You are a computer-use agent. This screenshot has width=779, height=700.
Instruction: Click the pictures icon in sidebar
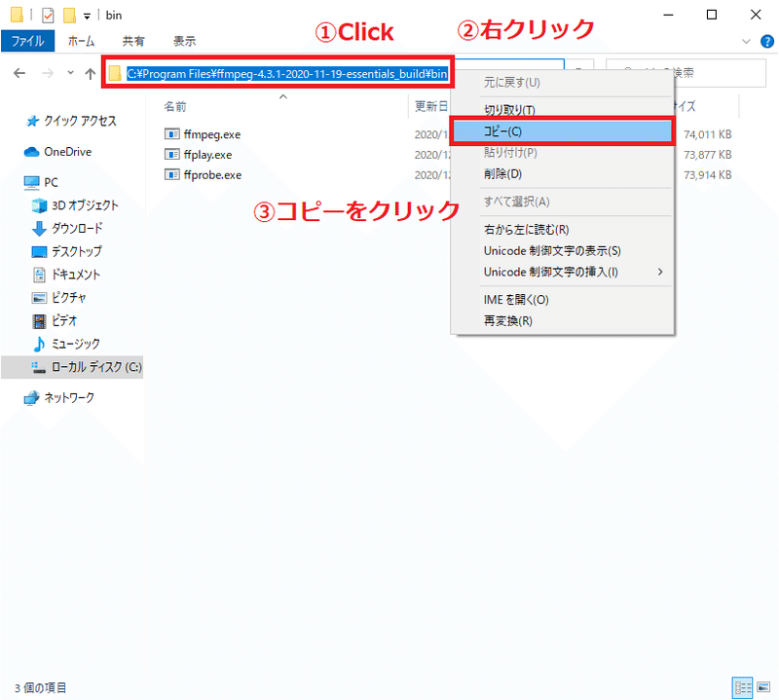(x=39, y=298)
